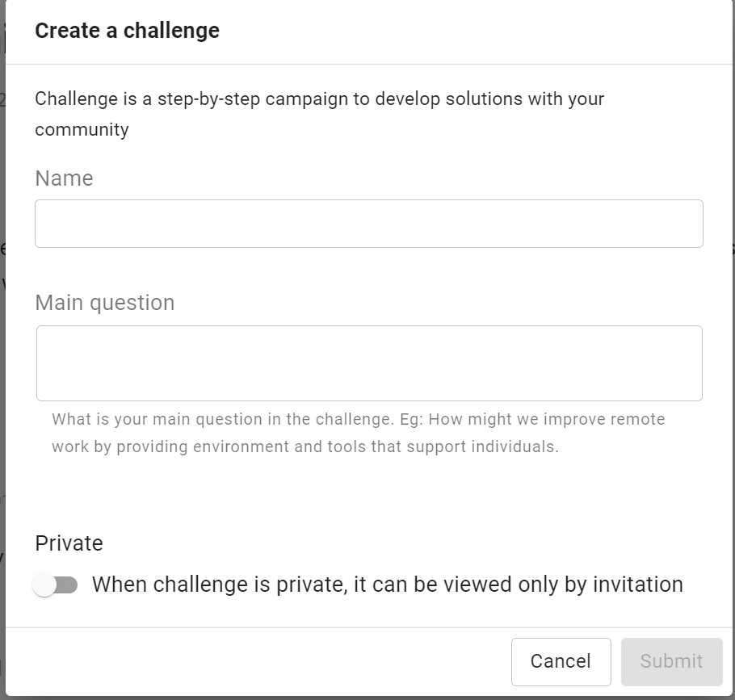Click the "Create a challenge" dialog title
Image resolution: width=735 pixels, height=700 pixels.
pyautogui.click(x=127, y=31)
